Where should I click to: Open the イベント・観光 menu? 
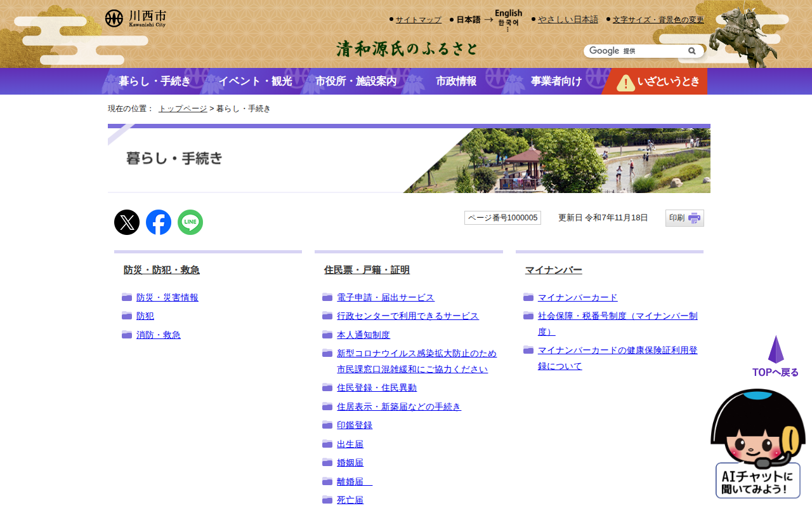tap(255, 81)
